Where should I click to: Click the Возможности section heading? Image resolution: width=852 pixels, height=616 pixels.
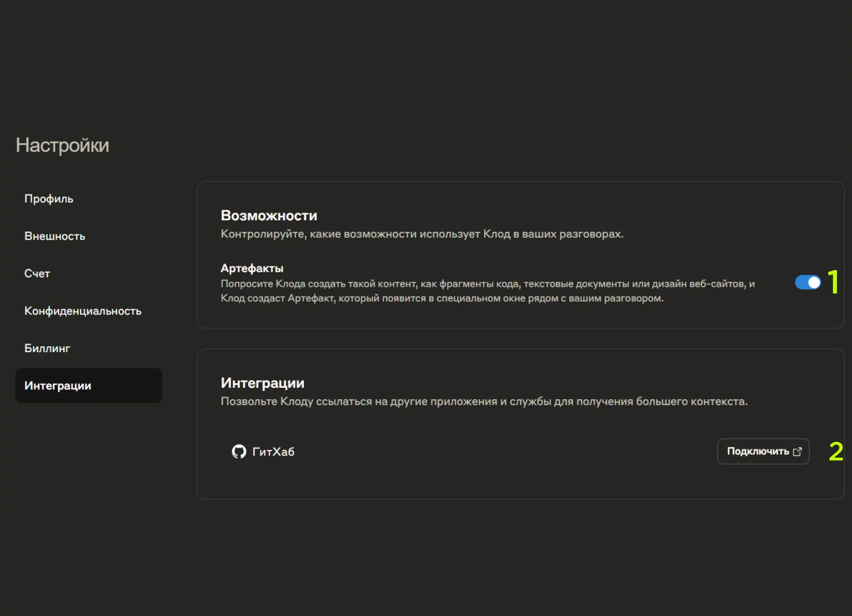coord(269,216)
